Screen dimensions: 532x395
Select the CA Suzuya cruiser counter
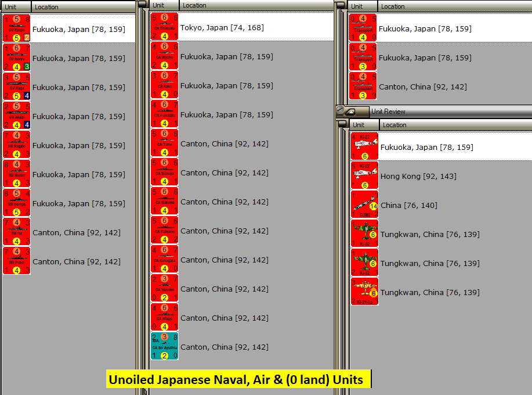[x=165, y=172]
